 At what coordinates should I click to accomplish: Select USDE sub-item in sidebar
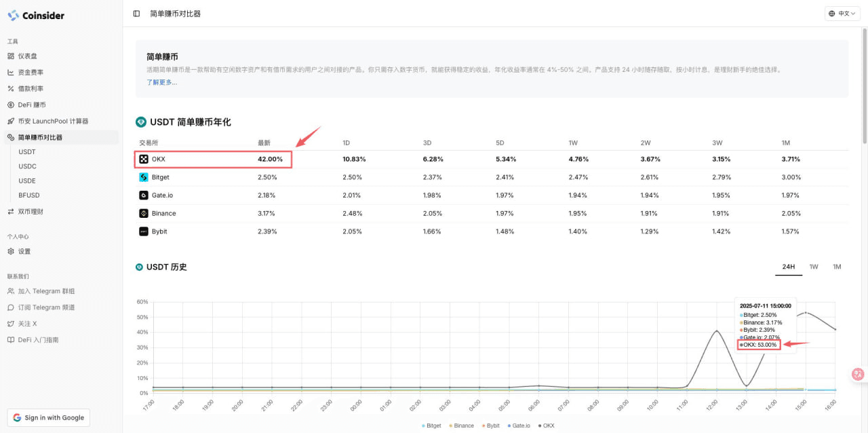point(27,181)
